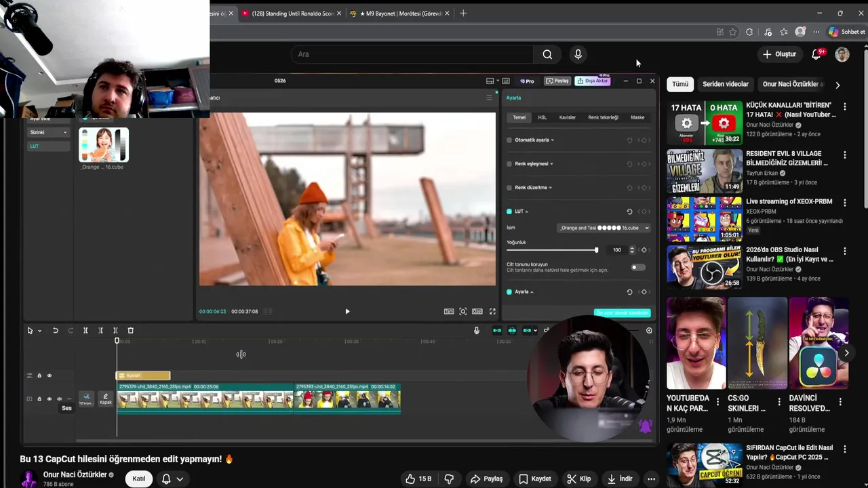The image size is (868, 488).
Task: Expand Renk eşleşmesi section arrow
Action: point(552,164)
